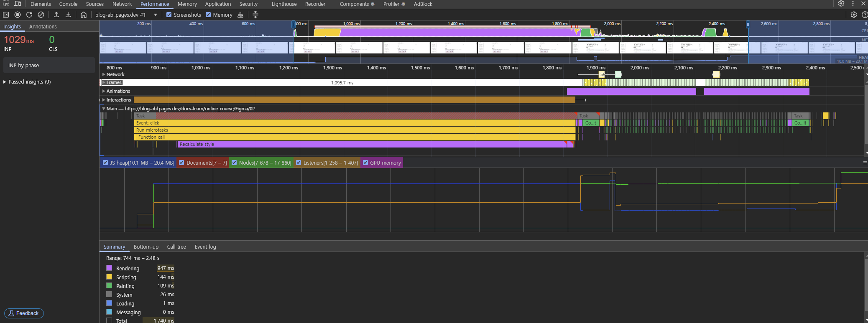The image size is (868, 323).
Task: Open the Performance help question-mark icon
Action: [865, 15]
